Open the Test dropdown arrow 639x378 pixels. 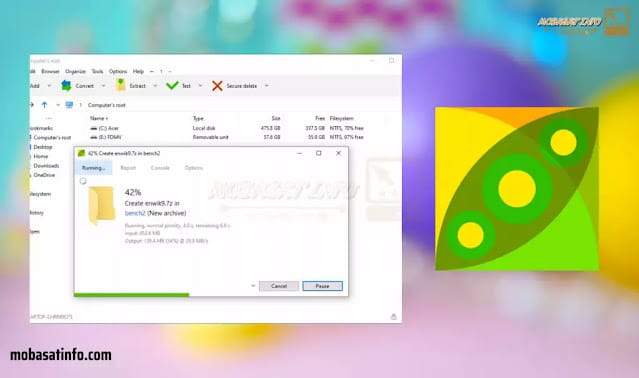coord(200,86)
